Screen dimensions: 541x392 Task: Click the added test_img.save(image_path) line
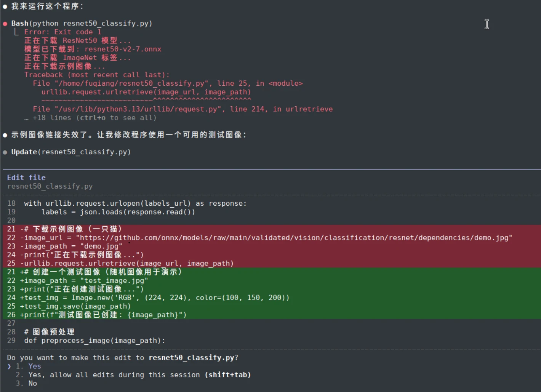[272, 306]
